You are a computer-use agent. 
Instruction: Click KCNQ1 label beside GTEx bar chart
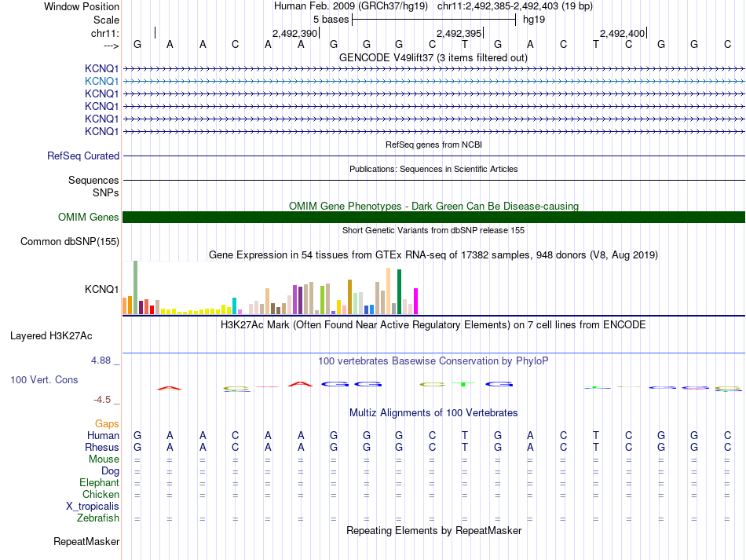(x=101, y=289)
